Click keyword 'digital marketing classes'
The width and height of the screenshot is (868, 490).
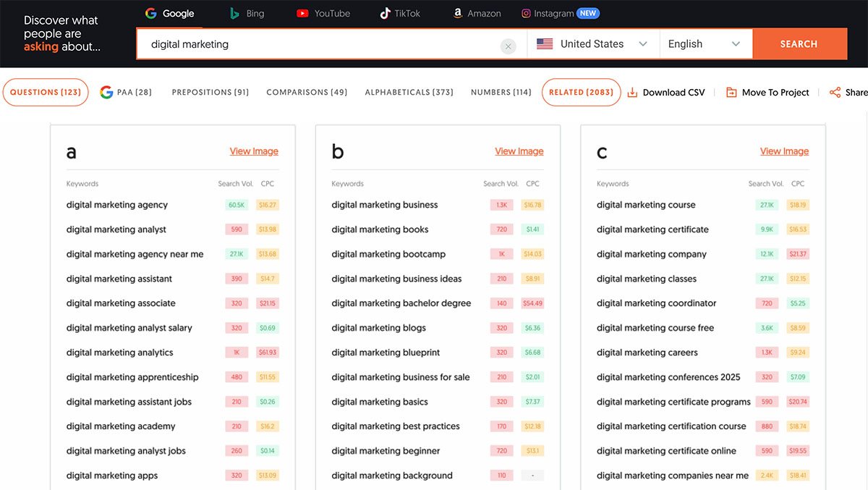tap(647, 279)
